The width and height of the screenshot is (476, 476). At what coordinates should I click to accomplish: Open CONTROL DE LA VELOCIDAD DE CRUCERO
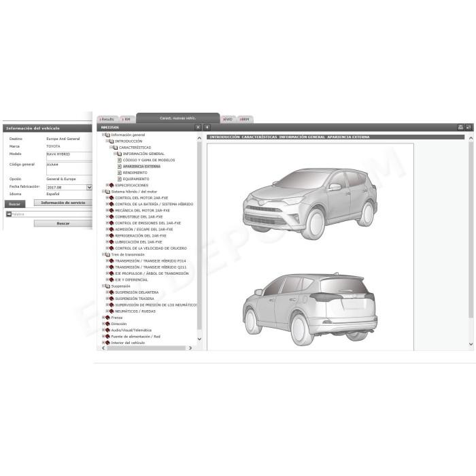[151, 248]
